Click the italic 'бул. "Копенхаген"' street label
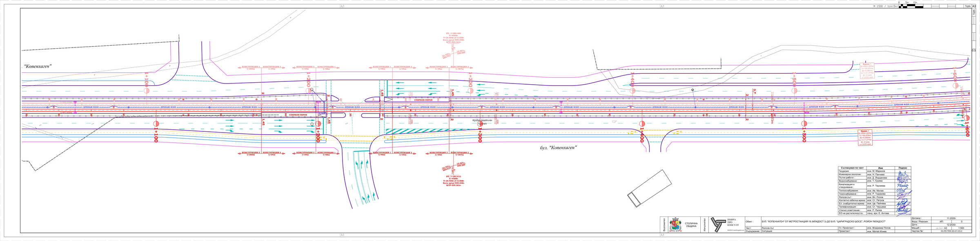Viewport: 980px width, 241px height. pos(558,148)
